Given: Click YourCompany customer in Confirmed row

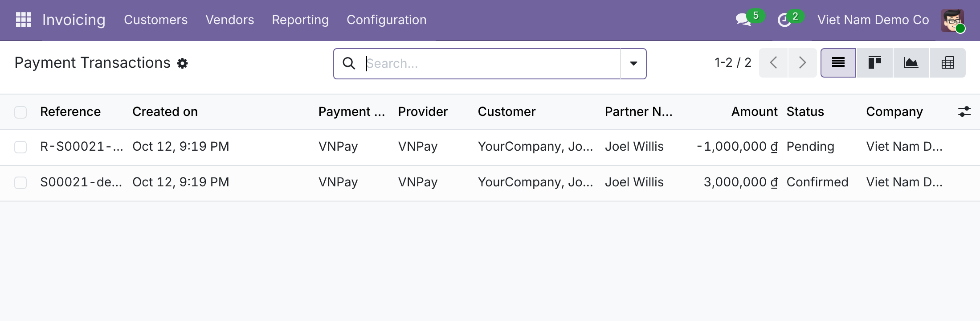Looking at the screenshot, I should (x=535, y=182).
